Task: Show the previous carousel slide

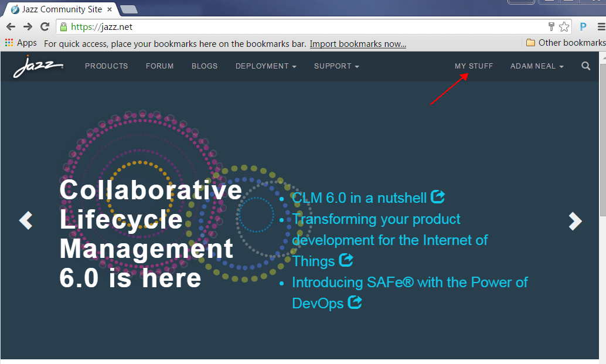Action: click(26, 220)
